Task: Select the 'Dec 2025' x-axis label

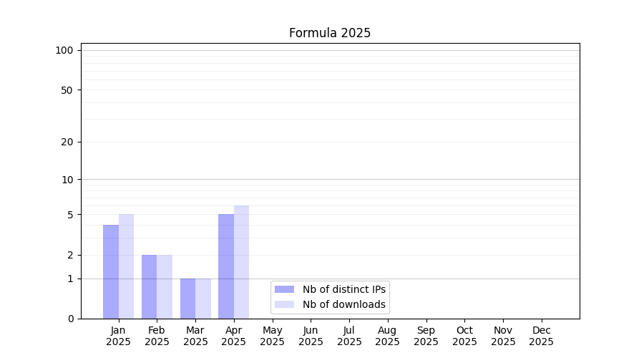Action: [x=541, y=336]
